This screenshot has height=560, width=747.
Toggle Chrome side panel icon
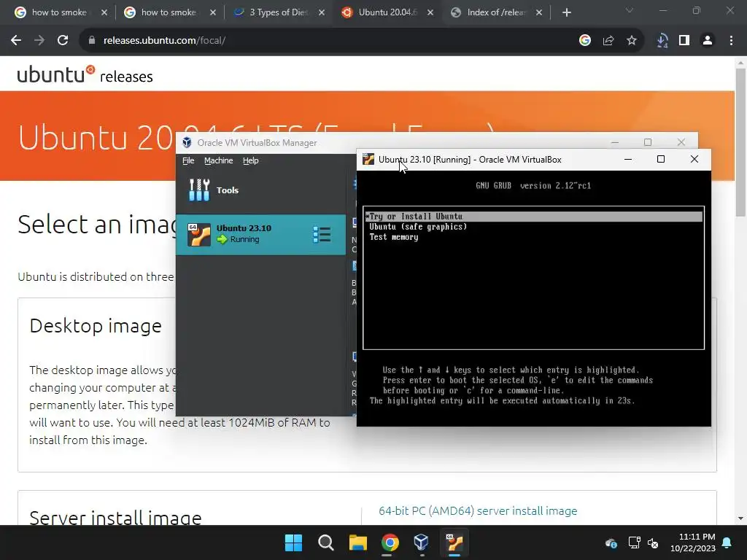684,41
